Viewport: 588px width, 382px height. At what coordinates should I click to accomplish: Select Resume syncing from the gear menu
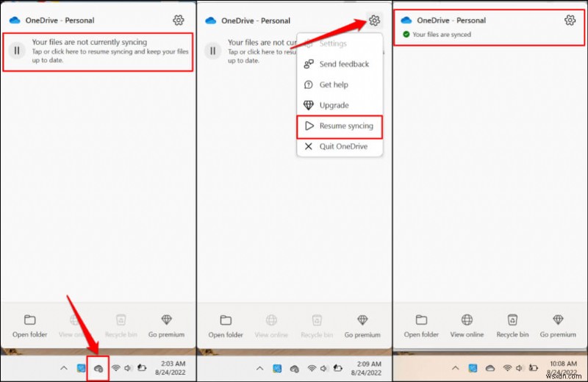click(340, 126)
